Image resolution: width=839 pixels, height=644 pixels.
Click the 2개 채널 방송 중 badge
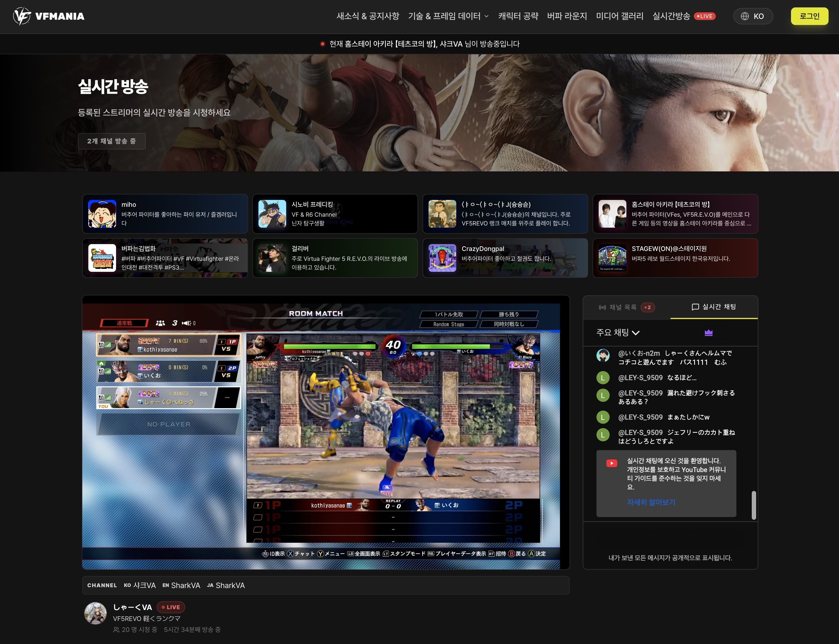click(x=112, y=141)
